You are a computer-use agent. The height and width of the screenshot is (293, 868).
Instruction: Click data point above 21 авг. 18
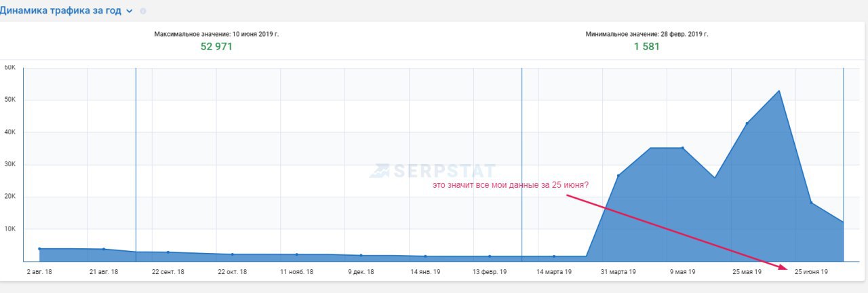104,249
